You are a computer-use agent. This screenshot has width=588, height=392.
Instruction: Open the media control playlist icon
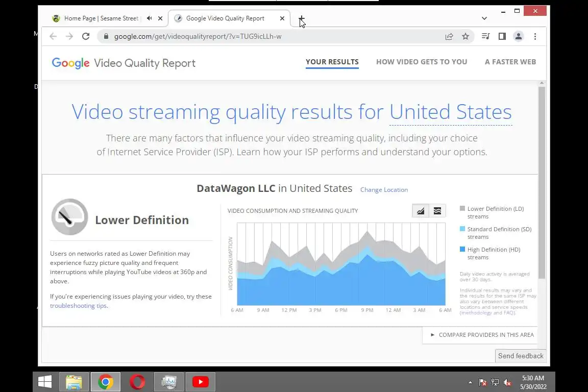pos(485,36)
